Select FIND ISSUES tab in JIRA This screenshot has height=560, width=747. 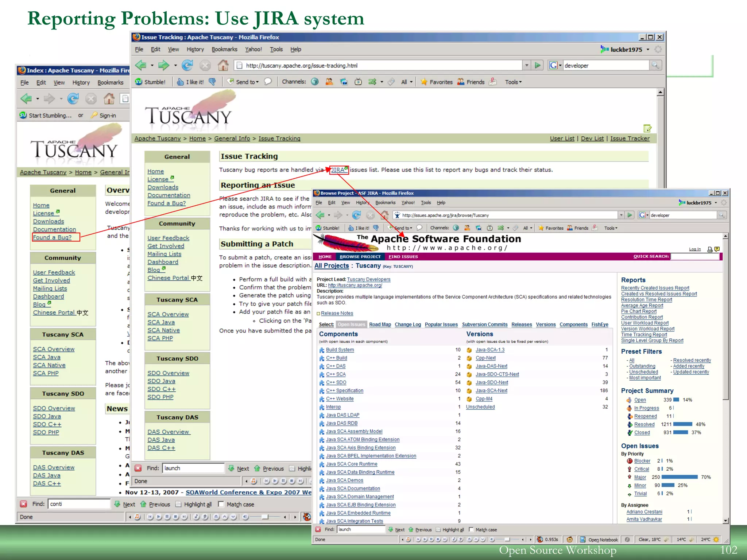(403, 257)
